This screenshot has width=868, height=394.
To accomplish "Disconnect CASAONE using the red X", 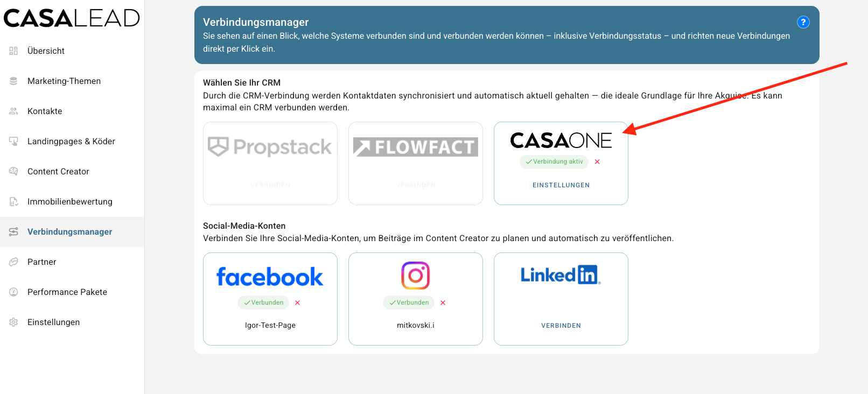I will 597,161.
